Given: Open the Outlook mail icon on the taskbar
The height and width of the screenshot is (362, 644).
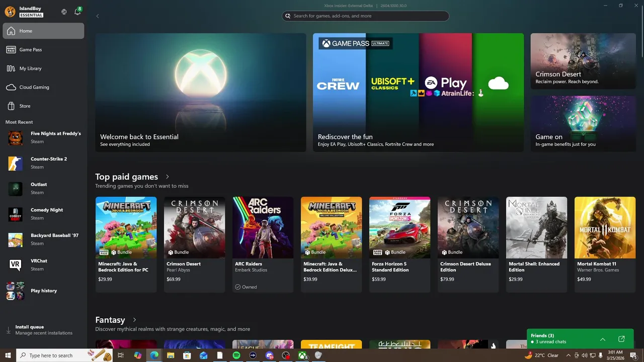Looking at the screenshot, I should click(x=203, y=355).
